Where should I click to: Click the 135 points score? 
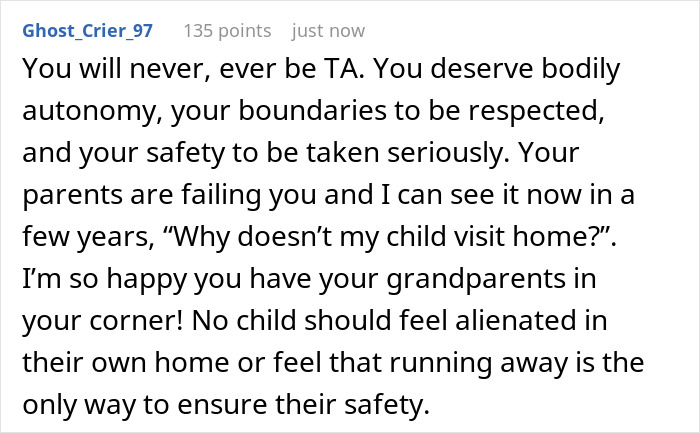point(227,31)
